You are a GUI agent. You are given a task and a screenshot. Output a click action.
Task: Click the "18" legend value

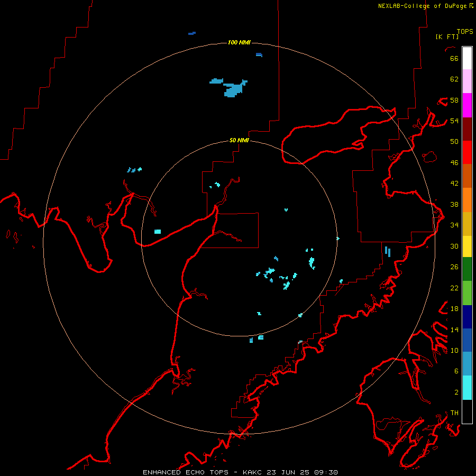click(454, 309)
